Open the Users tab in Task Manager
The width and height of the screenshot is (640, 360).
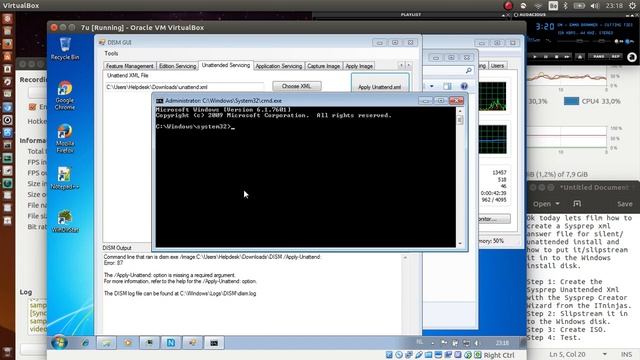(497, 65)
